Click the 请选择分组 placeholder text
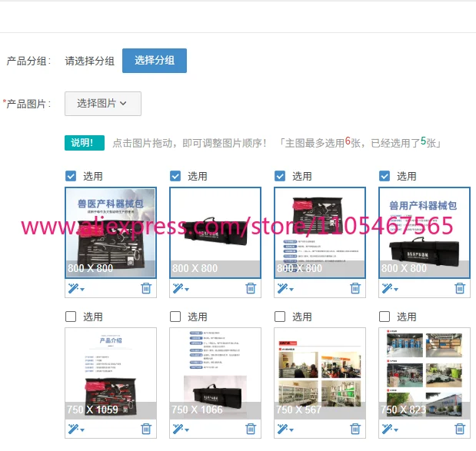Screen dimensions: 476x451 click(90, 61)
